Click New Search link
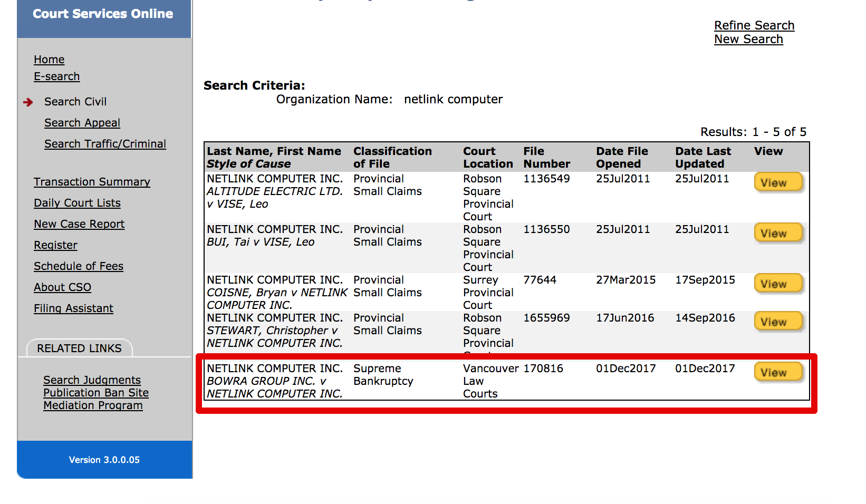Screen dimensions: 866x504 click(748, 39)
